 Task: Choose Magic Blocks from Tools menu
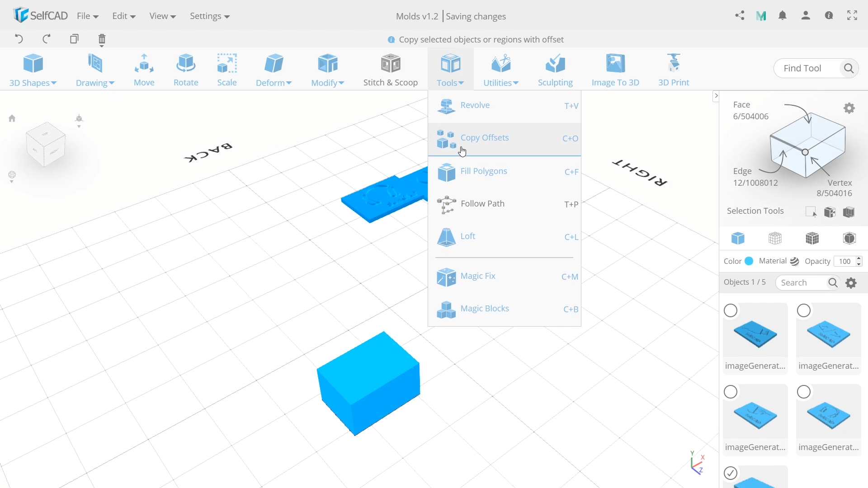(505, 309)
